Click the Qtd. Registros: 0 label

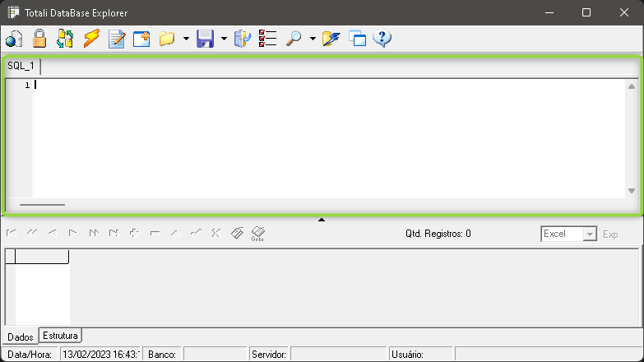point(438,234)
